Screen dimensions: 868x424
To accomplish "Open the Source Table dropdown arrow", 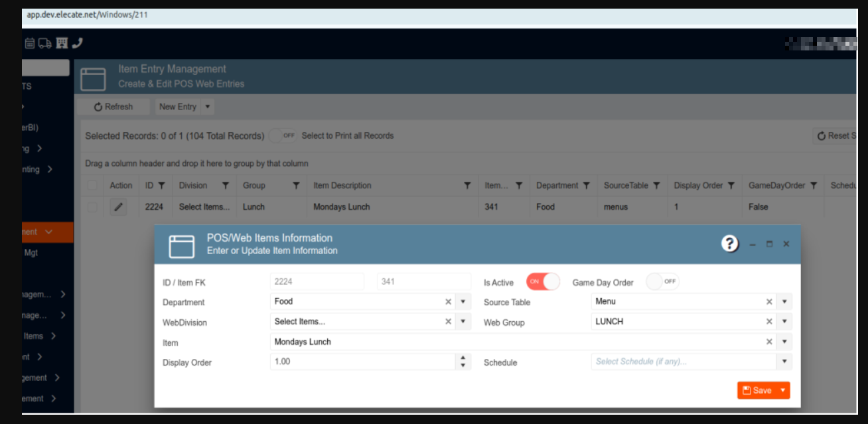I will click(x=784, y=302).
